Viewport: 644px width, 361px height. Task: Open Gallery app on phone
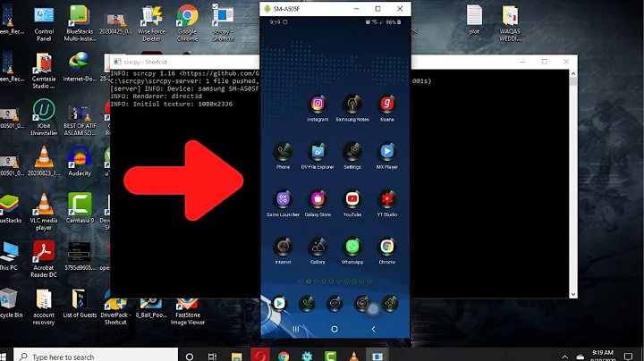(318, 247)
